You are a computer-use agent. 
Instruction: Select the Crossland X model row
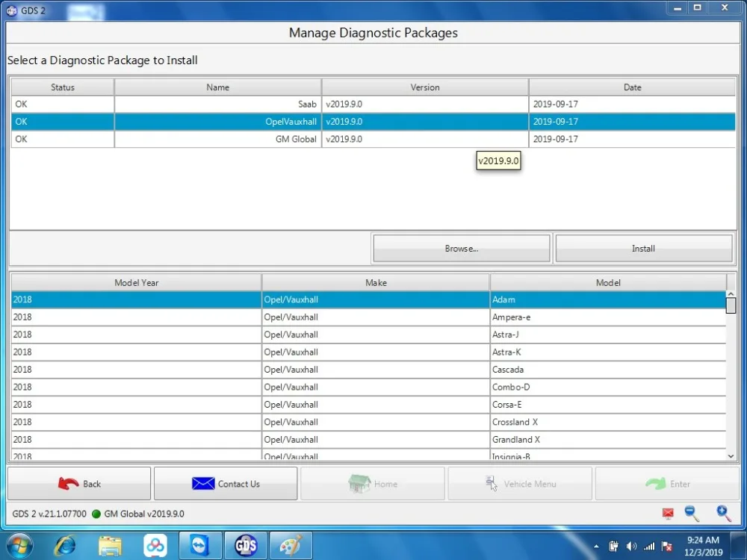[368, 422]
